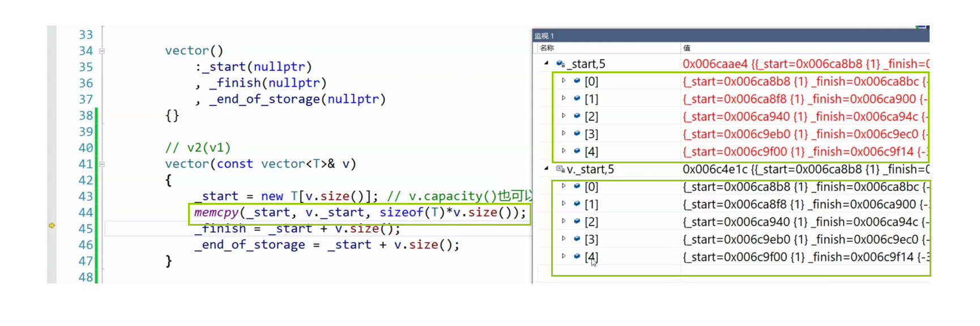The image size is (980, 326).
Task: Click the blue icon of black [1] element
Action: coord(577,204)
